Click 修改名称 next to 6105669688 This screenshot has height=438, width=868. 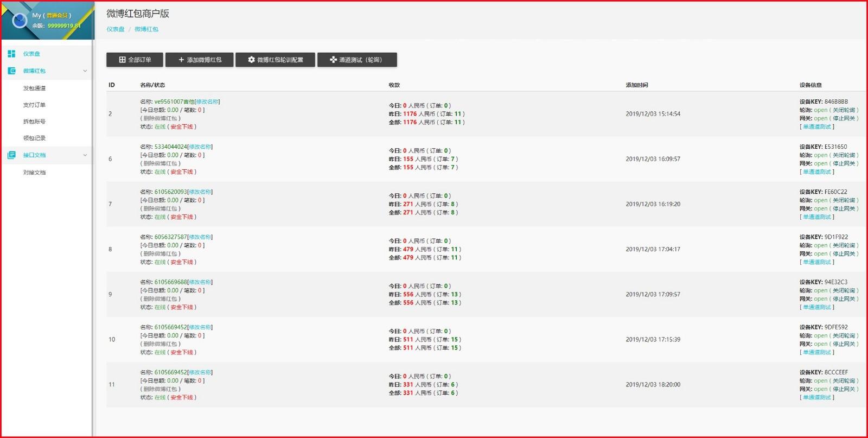[200, 282]
